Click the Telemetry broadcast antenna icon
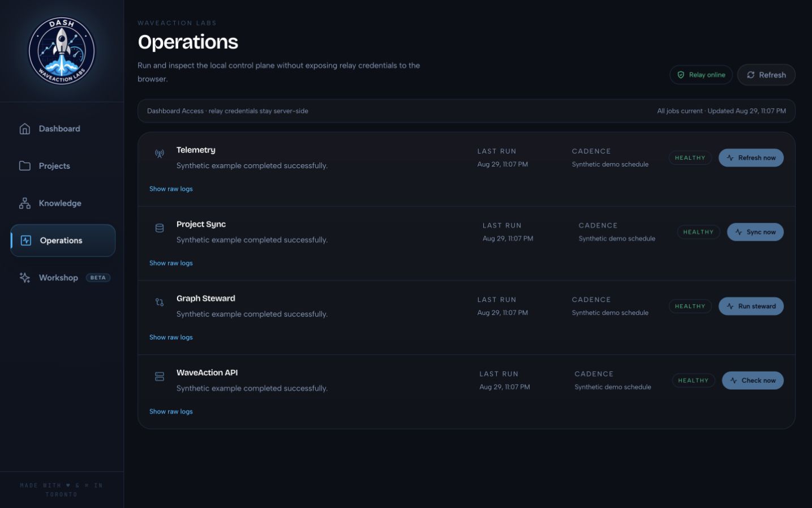The width and height of the screenshot is (812, 508). coord(160,153)
